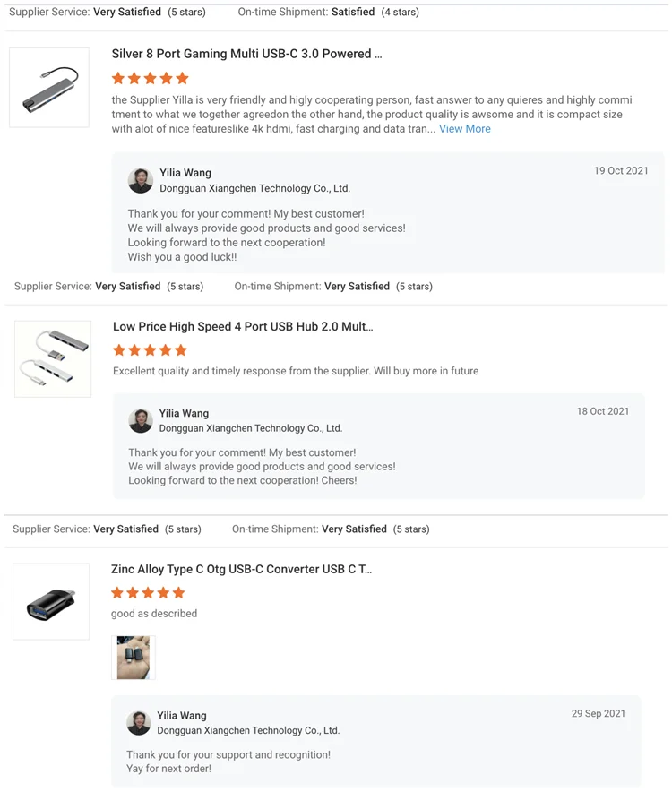Expand the review with View More
Image resolution: width=672 pixels, height=792 pixels.
click(x=464, y=129)
